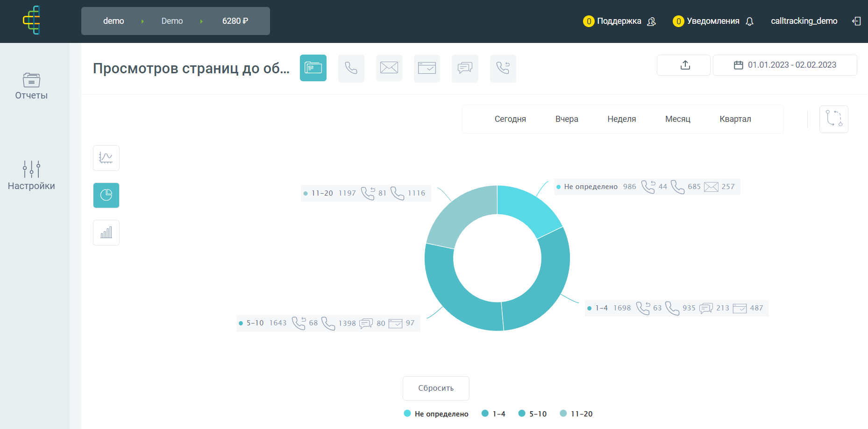This screenshot has height=429, width=868.
Task: Click the app logo in top-left corner
Action: click(31, 20)
